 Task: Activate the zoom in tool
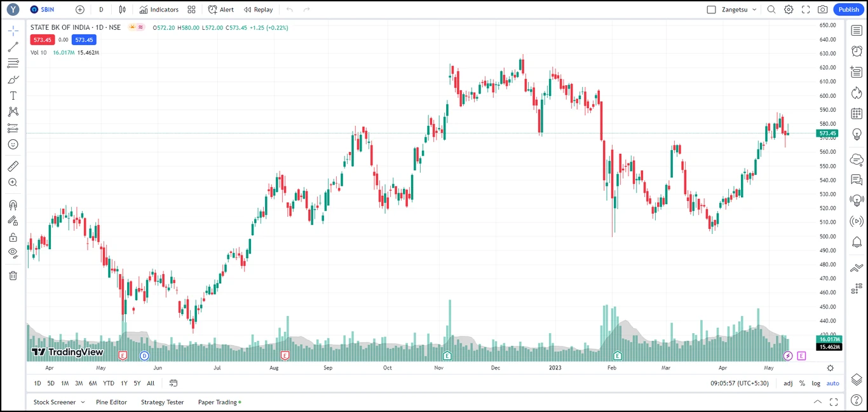[13, 182]
